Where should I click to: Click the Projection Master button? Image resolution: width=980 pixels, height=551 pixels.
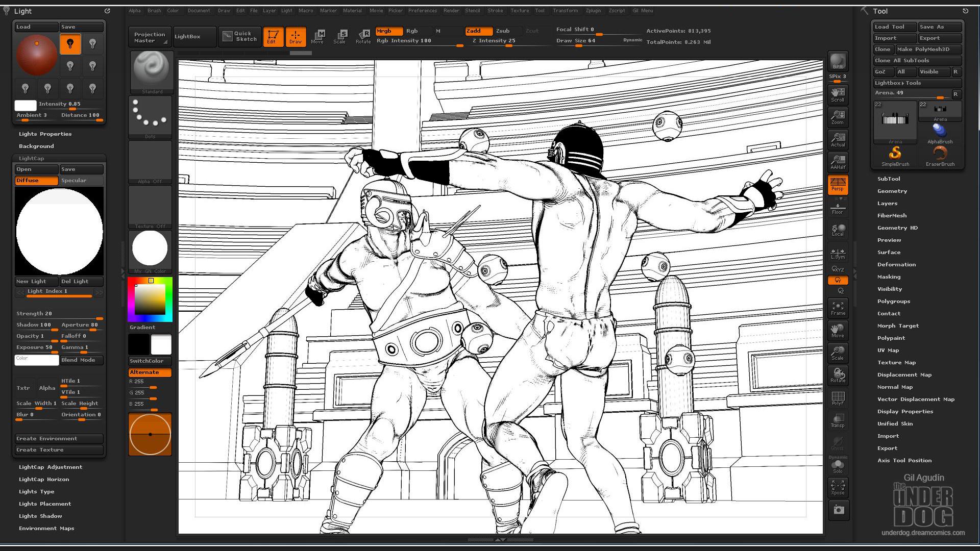[x=150, y=37]
